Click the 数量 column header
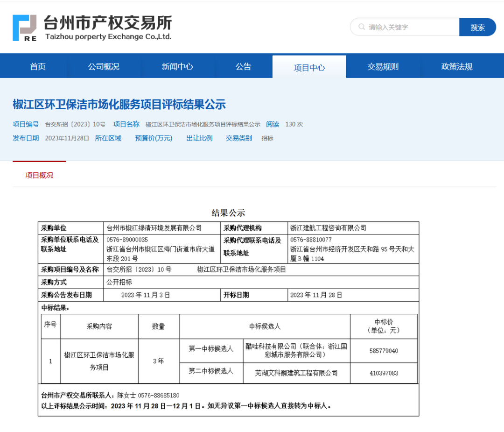This screenshot has width=504, height=432. [158, 326]
